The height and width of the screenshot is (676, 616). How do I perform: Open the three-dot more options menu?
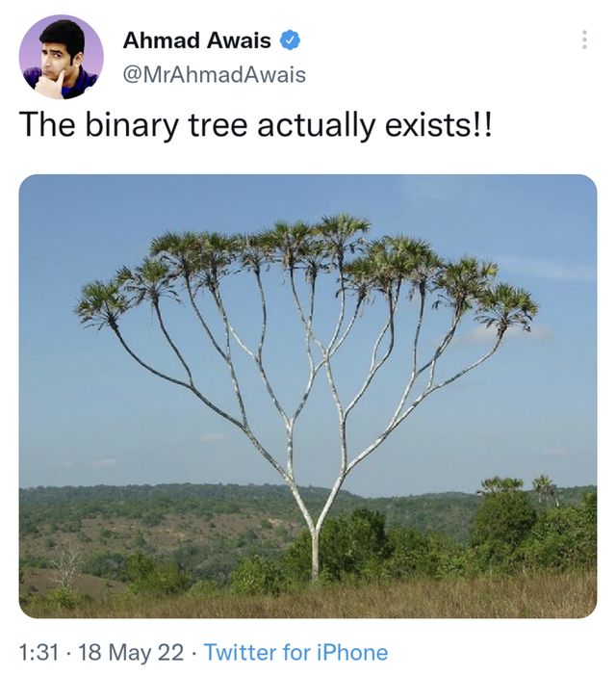[583, 40]
